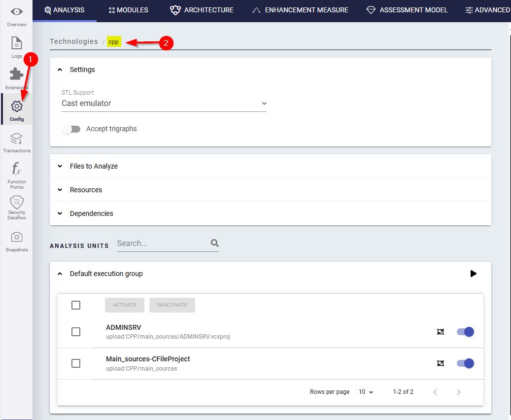This screenshot has height=420, width=511.
Task: Expand the Files to Analyze section
Action: point(94,166)
